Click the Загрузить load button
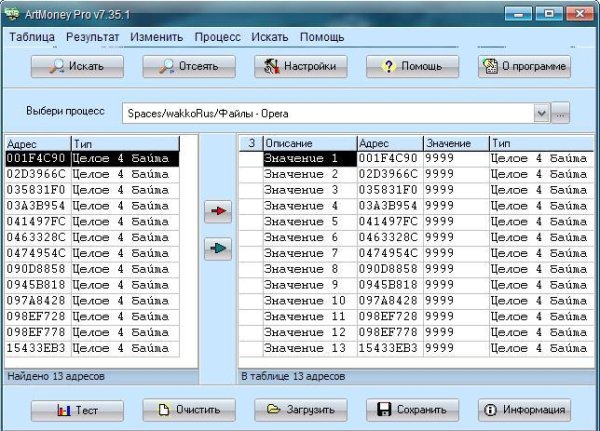This screenshot has width=600, height=431. coord(301,410)
